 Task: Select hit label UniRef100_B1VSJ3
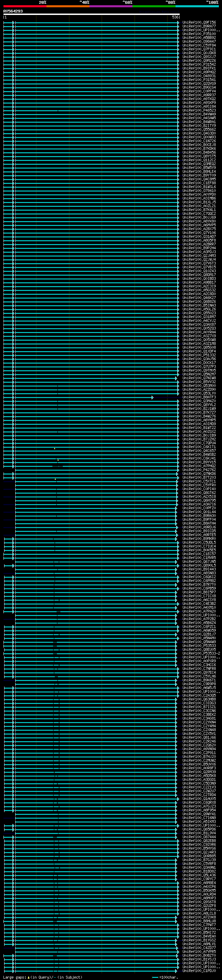coord(199,959)
